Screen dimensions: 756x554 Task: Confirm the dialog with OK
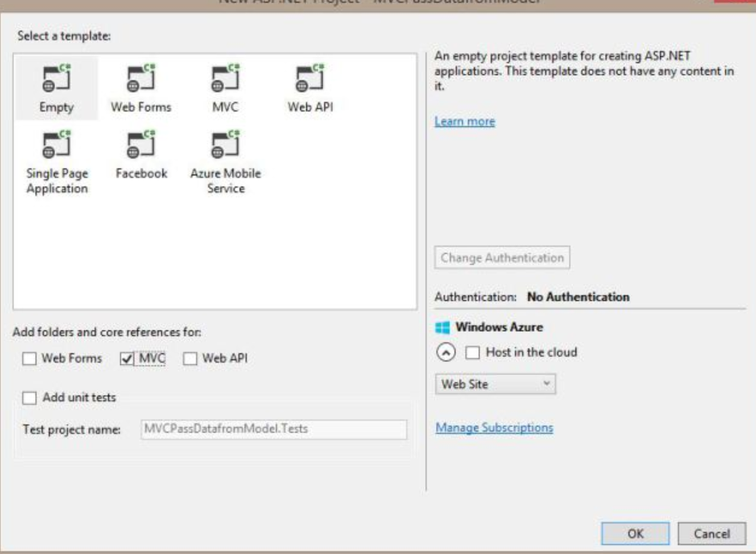pos(635,533)
